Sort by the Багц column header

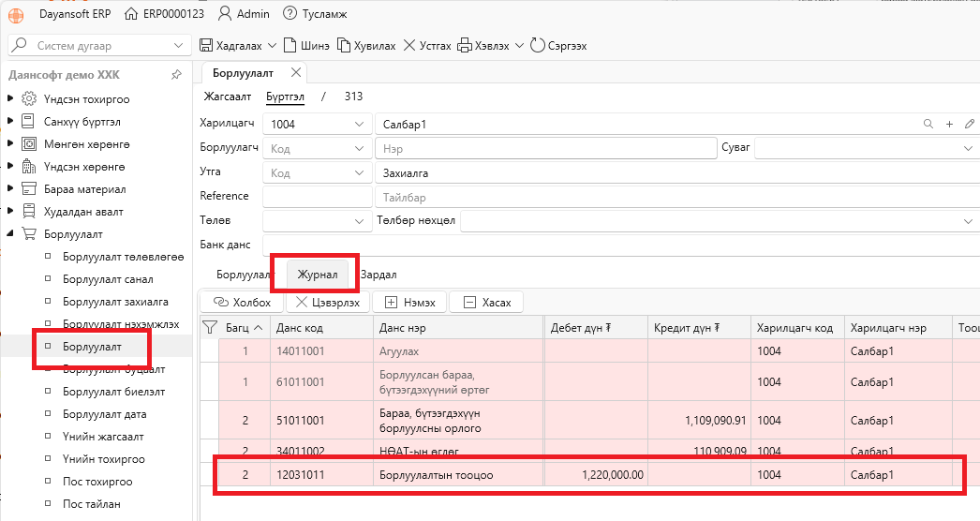point(245,328)
